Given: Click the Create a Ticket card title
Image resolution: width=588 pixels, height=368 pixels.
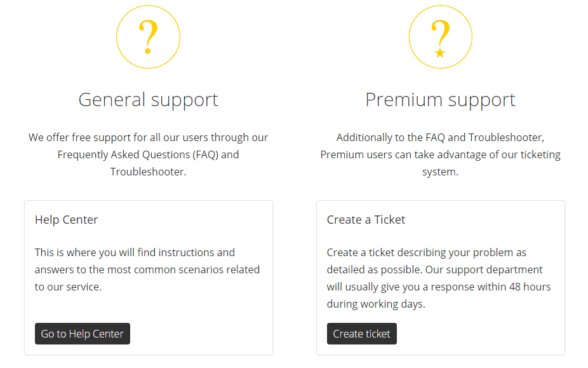Looking at the screenshot, I should [366, 220].
